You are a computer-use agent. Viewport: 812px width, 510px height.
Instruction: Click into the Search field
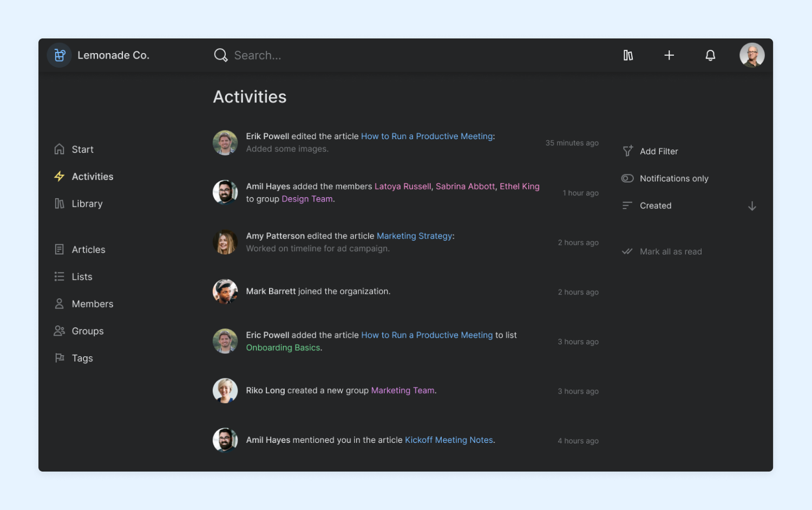[257, 55]
